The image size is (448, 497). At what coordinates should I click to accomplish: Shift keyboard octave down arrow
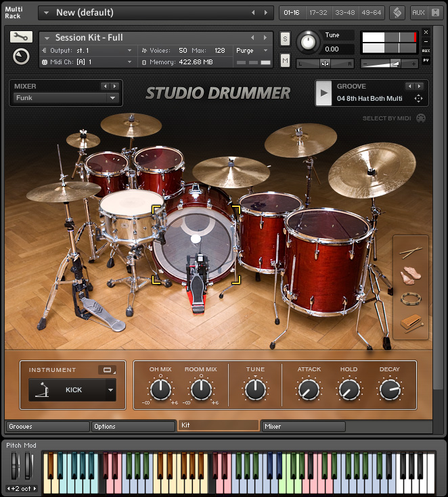point(8,488)
